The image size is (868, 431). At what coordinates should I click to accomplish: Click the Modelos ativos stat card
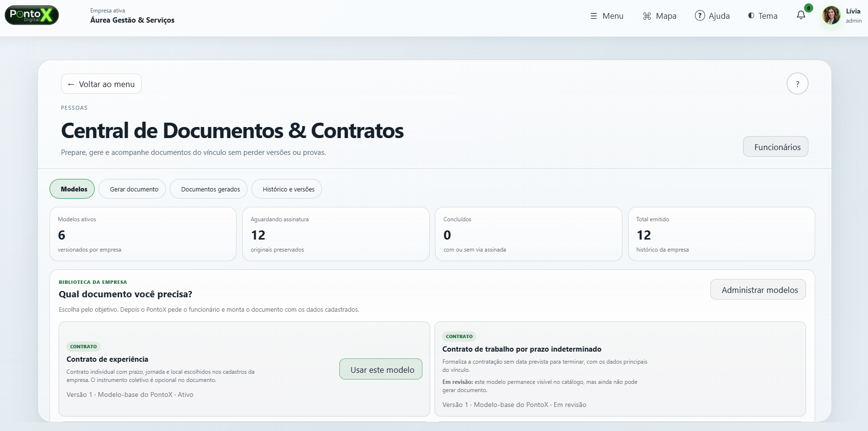point(143,234)
